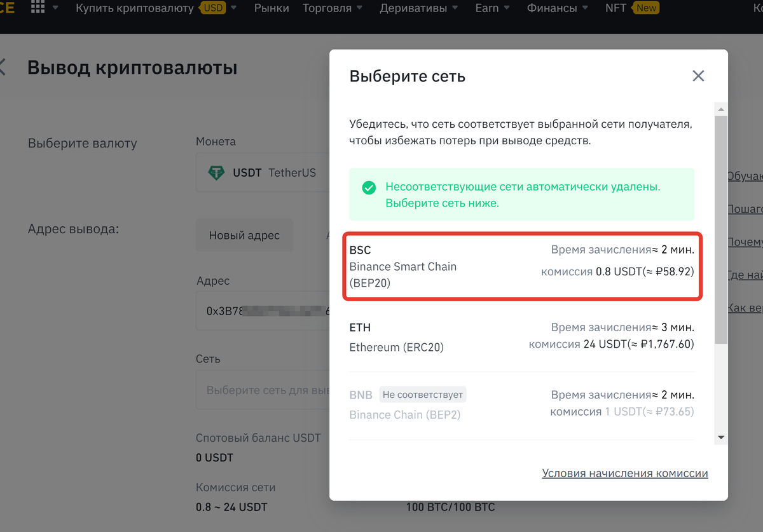The image size is (763, 532).
Task: Expand the Торговля menu
Action: (333, 8)
